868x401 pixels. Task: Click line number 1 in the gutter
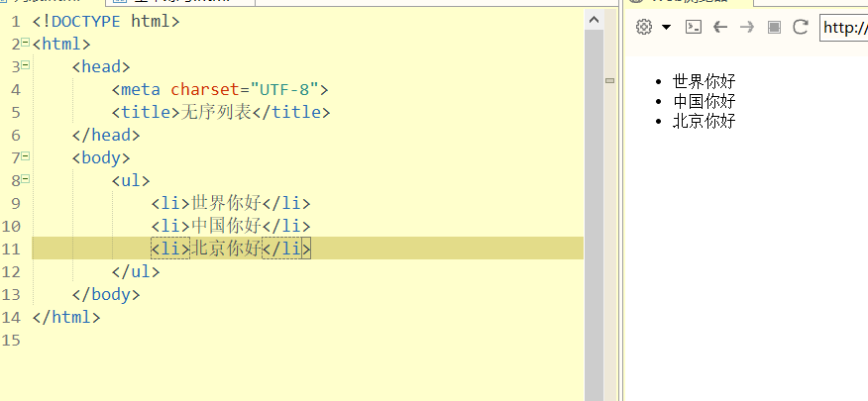(15, 22)
